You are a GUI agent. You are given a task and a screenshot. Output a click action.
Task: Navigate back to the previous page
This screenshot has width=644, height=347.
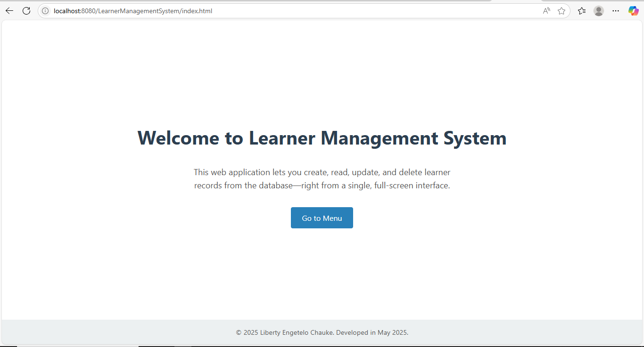(9, 10)
